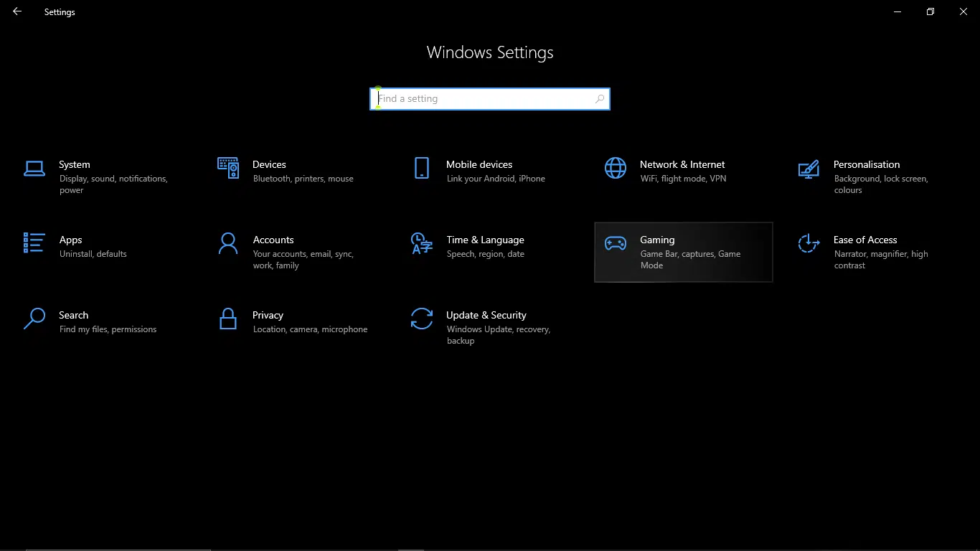This screenshot has height=551, width=980.
Task: Click 'WiFi, flight mode, VPN' text
Action: point(684,179)
